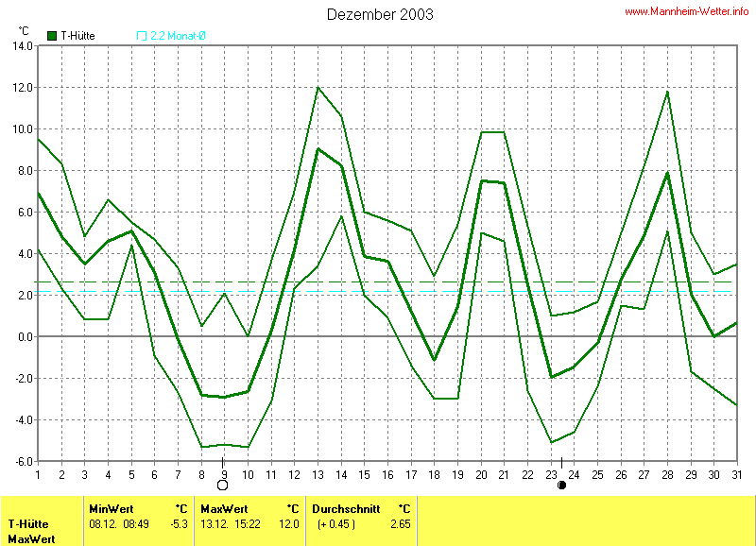Image resolution: width=756 pixels, height=546 pixels.
Task: Click the full moon symbol below day 9
Action: tap(223, 486)
